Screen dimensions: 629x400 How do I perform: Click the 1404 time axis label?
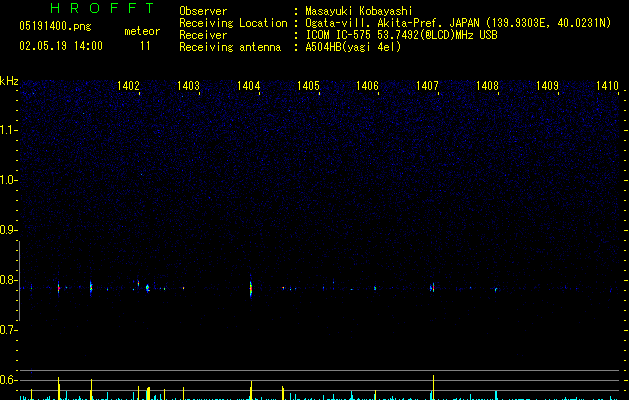click(248, 86)
